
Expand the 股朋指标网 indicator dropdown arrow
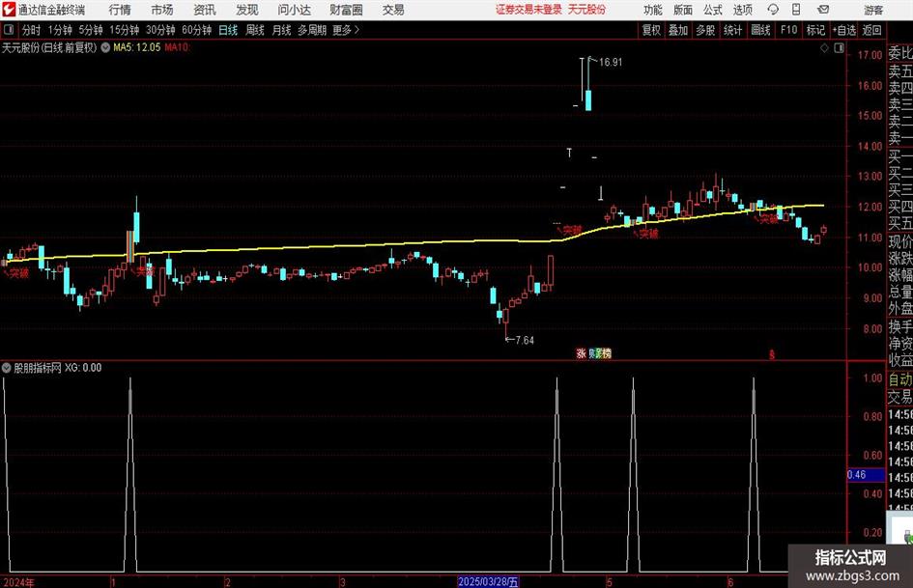(x=7, y=368)
